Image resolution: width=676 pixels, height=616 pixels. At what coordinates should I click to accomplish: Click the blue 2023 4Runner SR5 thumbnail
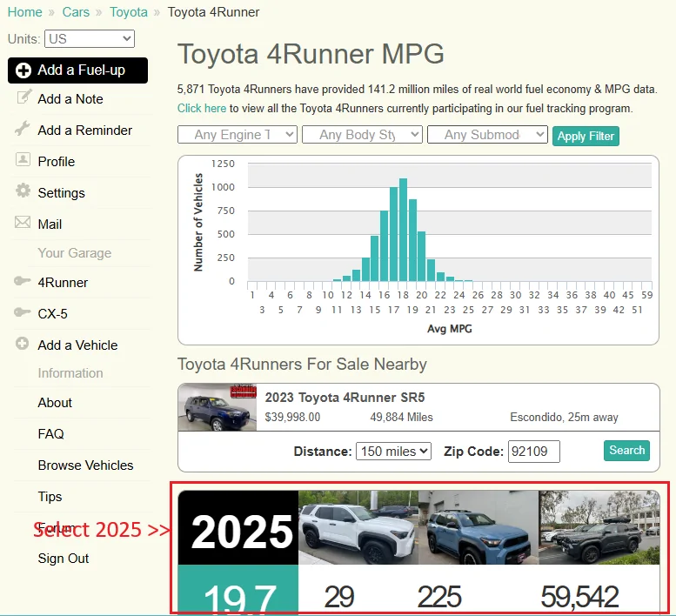[218, 407]
